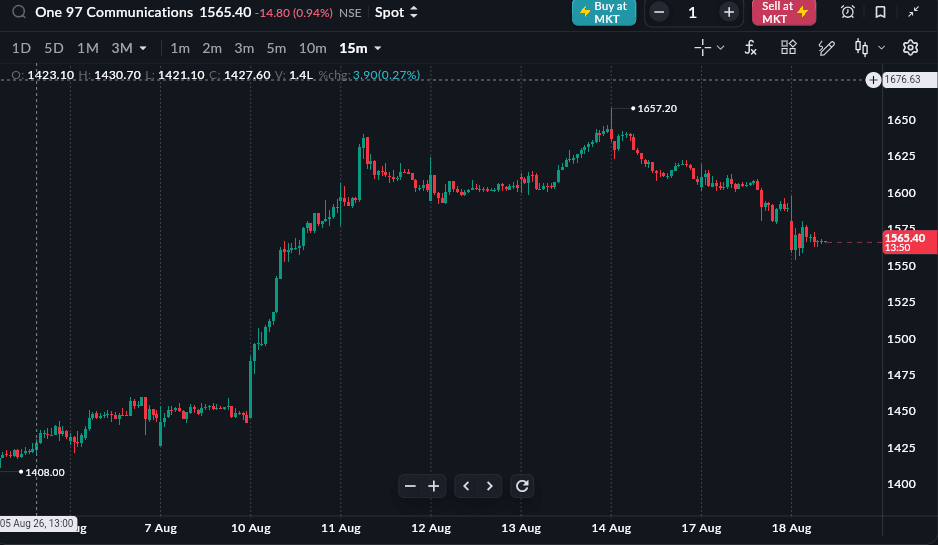The image size is (938, 545).
Task: Click the Buy at MKT button
Action: pos(604,13)
